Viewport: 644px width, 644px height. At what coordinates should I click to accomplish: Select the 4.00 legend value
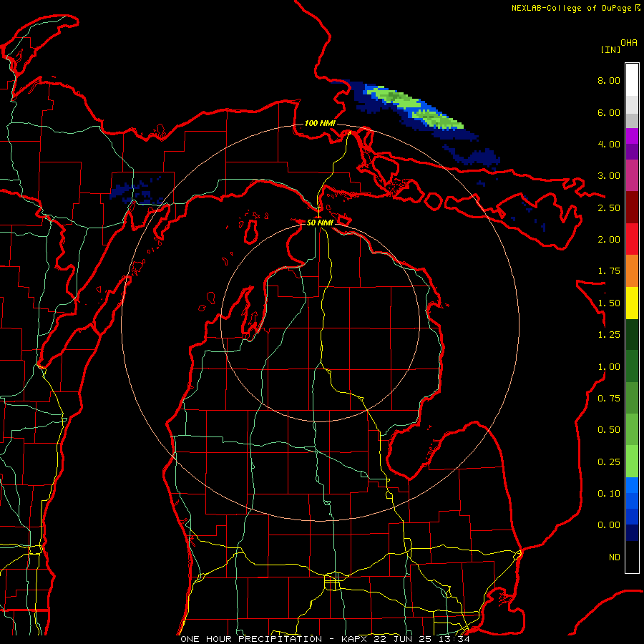coord(609,144)
